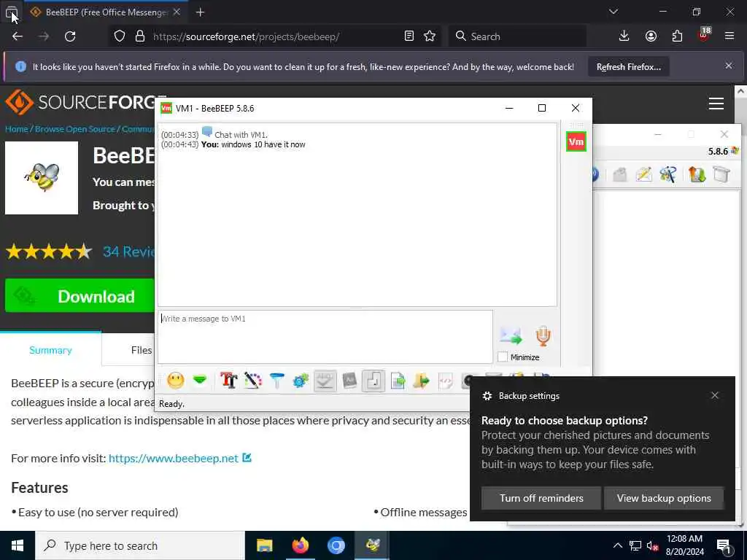Viewport: 747px width, 560px height.
Task: Open the chat font color picker icon
Action: (x=253, y=381)
